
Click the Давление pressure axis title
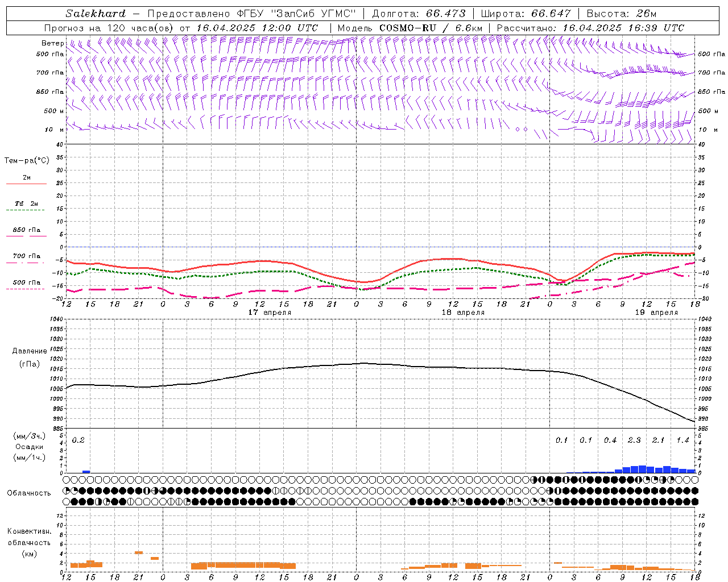[x=29, y=351]
